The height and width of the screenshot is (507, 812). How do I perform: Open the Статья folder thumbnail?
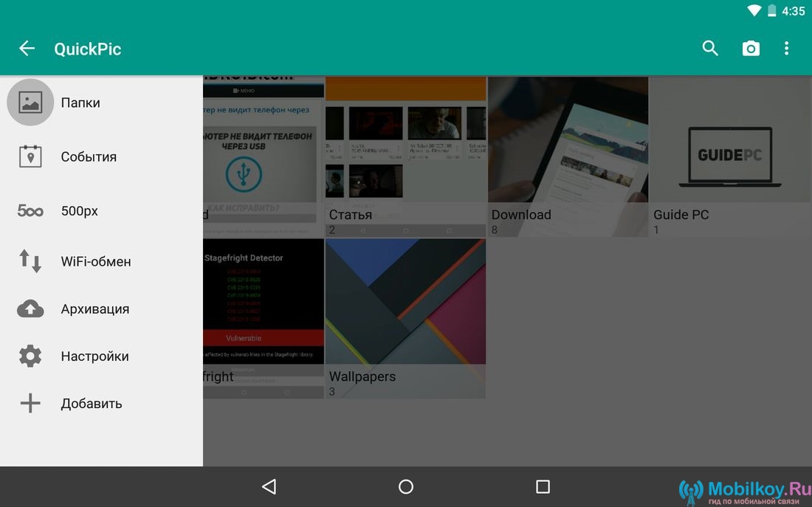pyautogui.click(x=405, y=156)
